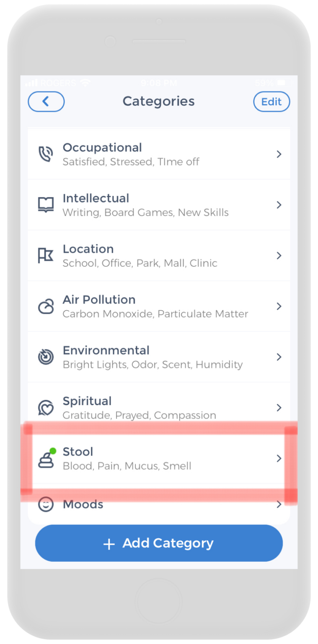Image resolution: width=318 pixels, height=644 pixels.
Task: Tap the Intellectual book icon
Action: pyautogui.click(x=46, y=205)
